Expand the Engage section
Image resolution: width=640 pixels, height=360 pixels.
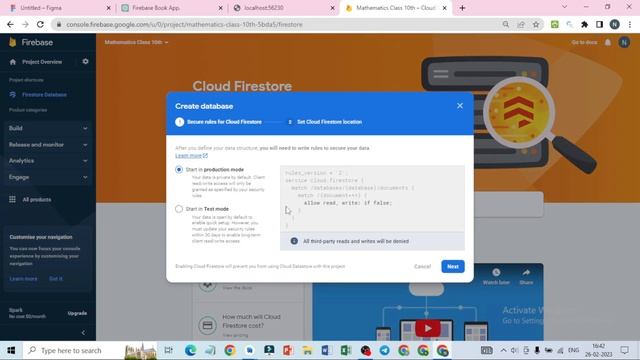click(48, 177)
